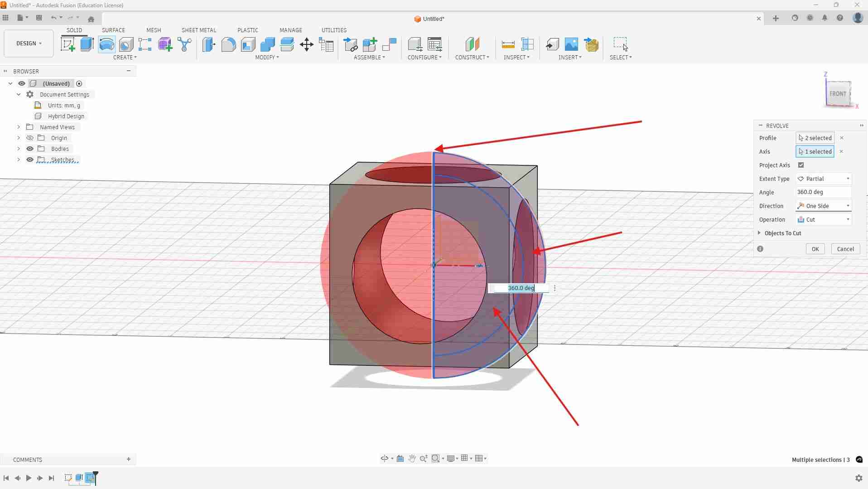Play the design timeline

click(29, 478)
